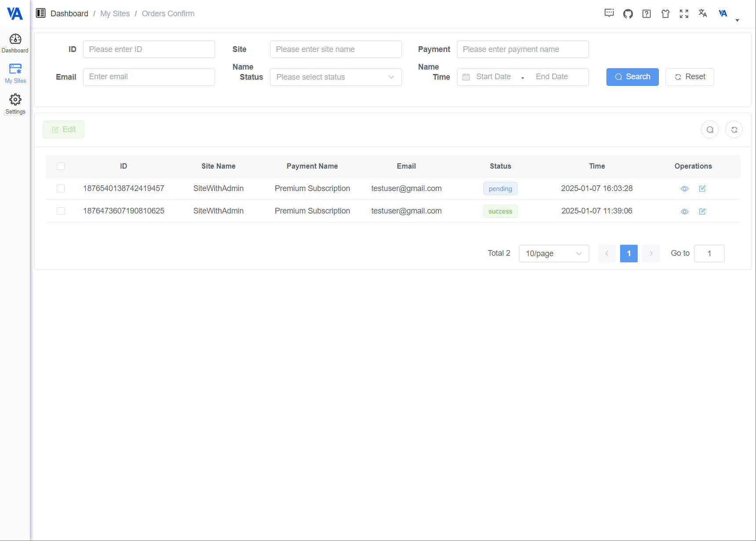Click the feedback message icon in header
Screen dimensions: 756x541
(609, 14)
